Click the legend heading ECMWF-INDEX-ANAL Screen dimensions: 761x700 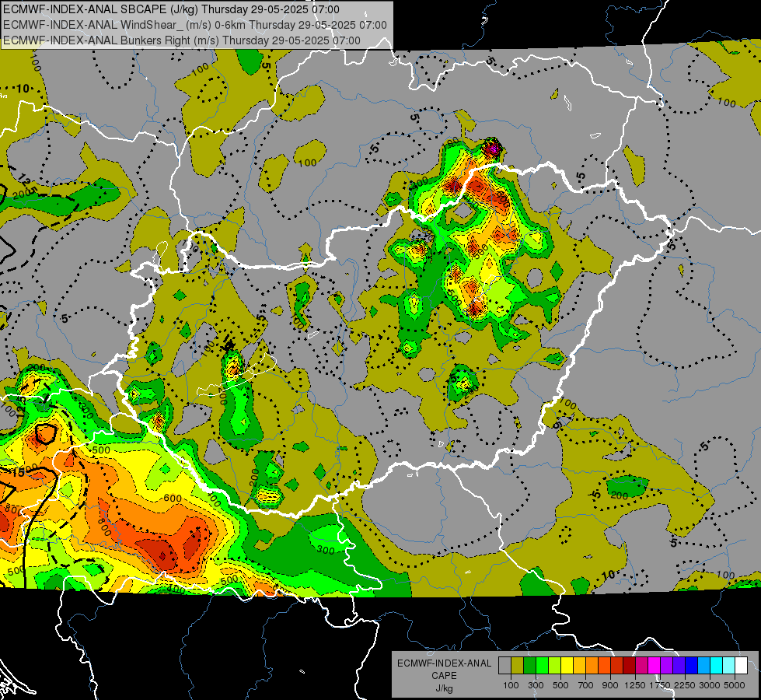pos(445,663)
